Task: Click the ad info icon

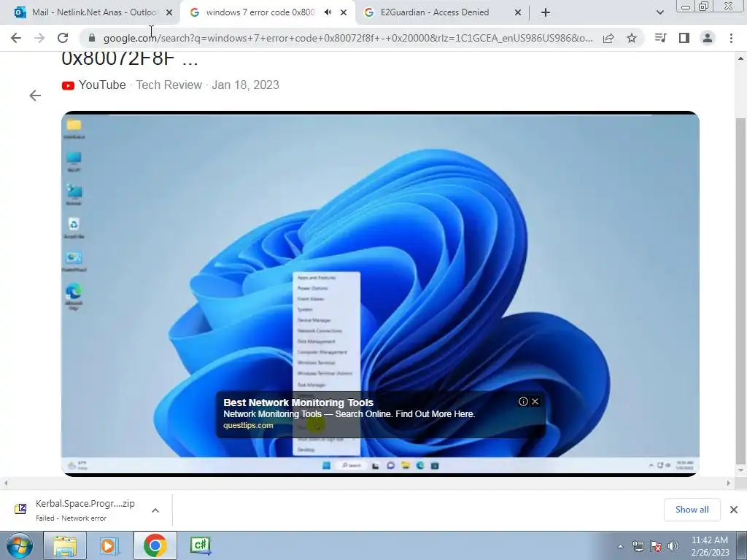Action: [x=523, y=402]
